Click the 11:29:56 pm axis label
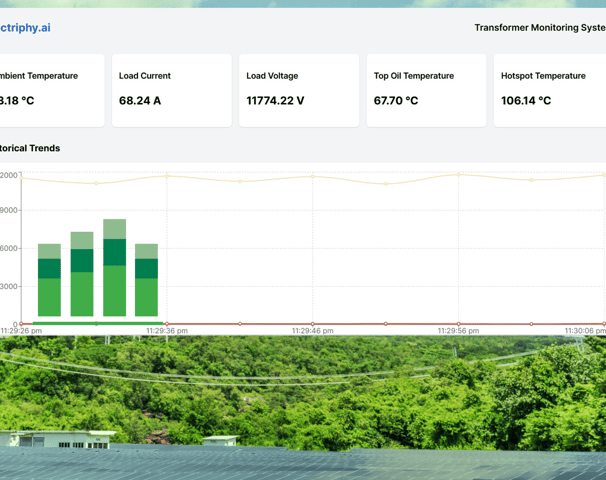 coord(458,331)
